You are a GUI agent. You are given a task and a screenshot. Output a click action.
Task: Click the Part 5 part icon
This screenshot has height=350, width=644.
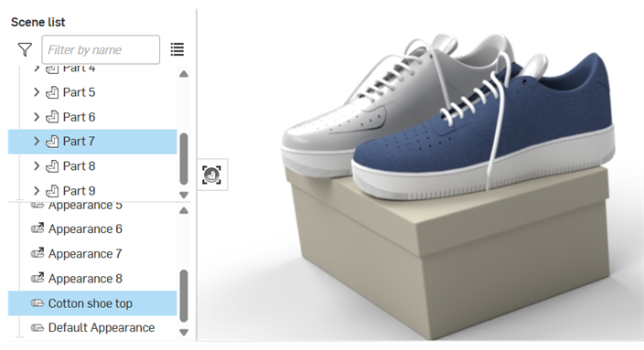[52, 92]
